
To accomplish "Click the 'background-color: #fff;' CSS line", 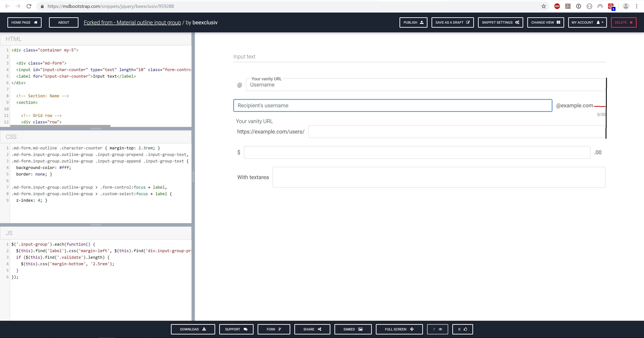I will 44,168.
